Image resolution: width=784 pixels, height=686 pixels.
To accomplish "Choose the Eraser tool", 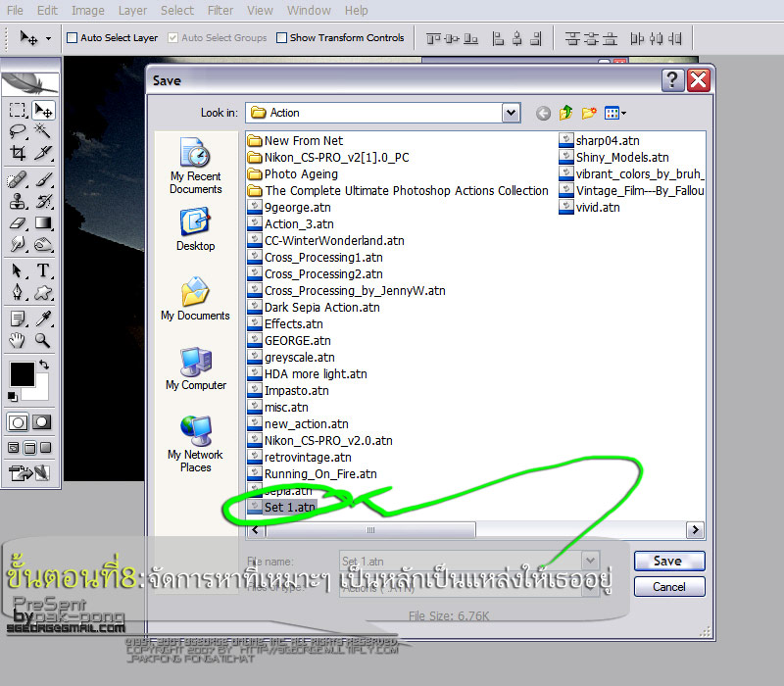I will [x=18, y=223].
